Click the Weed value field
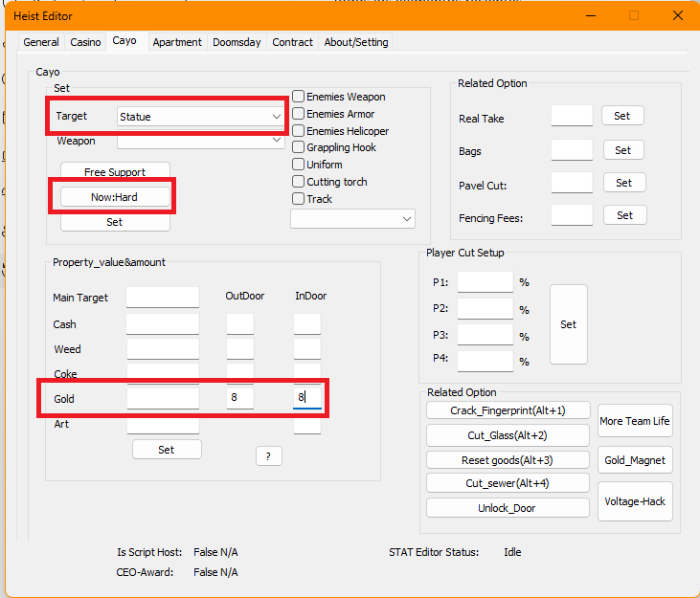This screenshot has width=700, height=598. pos(163,348)
